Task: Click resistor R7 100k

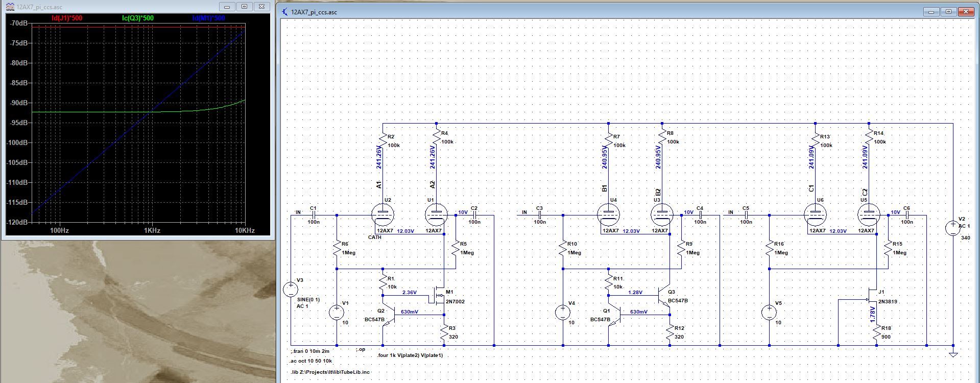Action: 608,141
